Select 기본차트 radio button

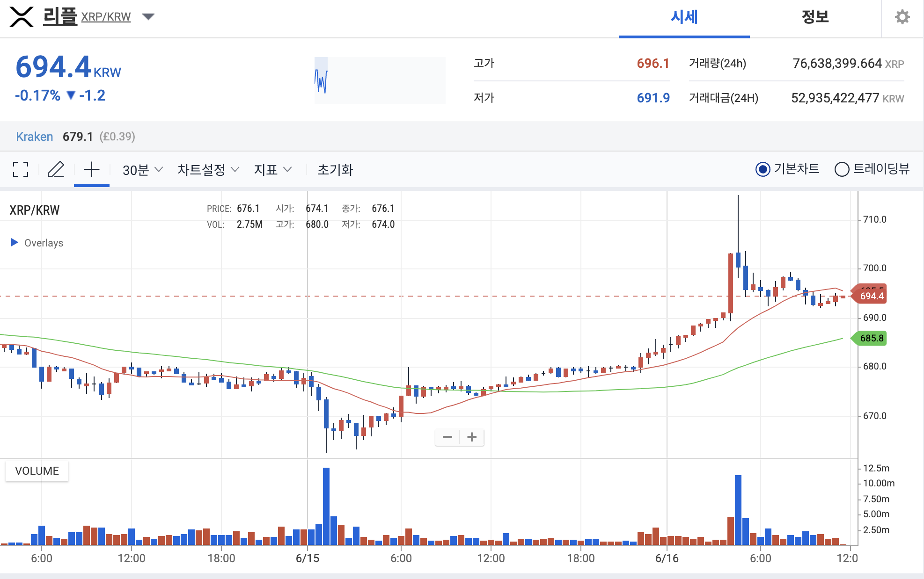763,169
